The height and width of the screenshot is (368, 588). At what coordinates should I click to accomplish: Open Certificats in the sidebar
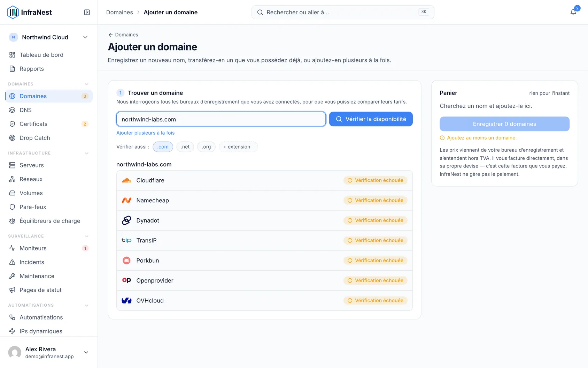point(49,124)
